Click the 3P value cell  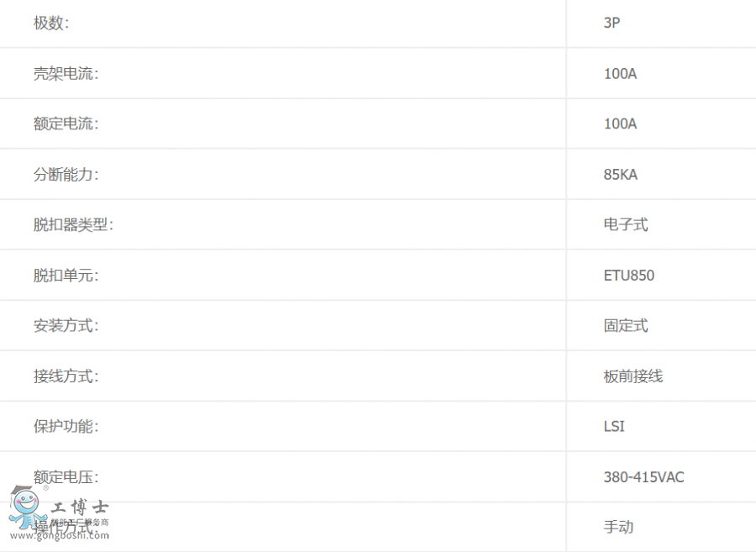tap(612, 24)
